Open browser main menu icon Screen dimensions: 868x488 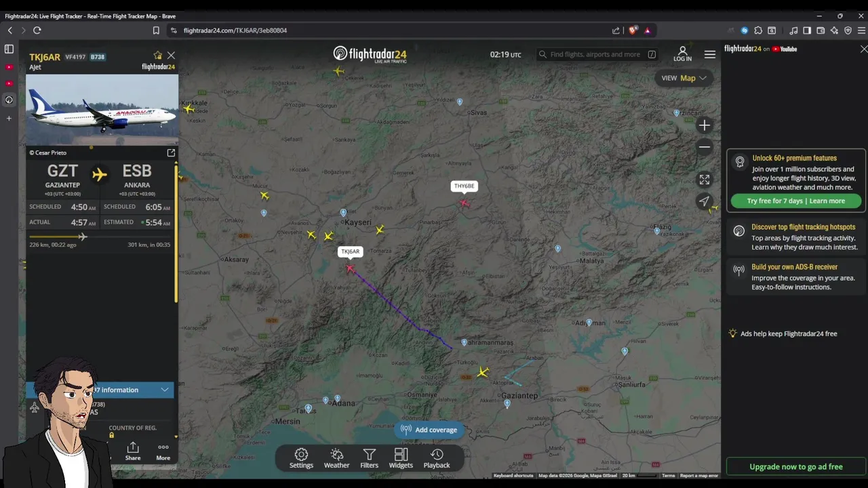click(861, 30)
